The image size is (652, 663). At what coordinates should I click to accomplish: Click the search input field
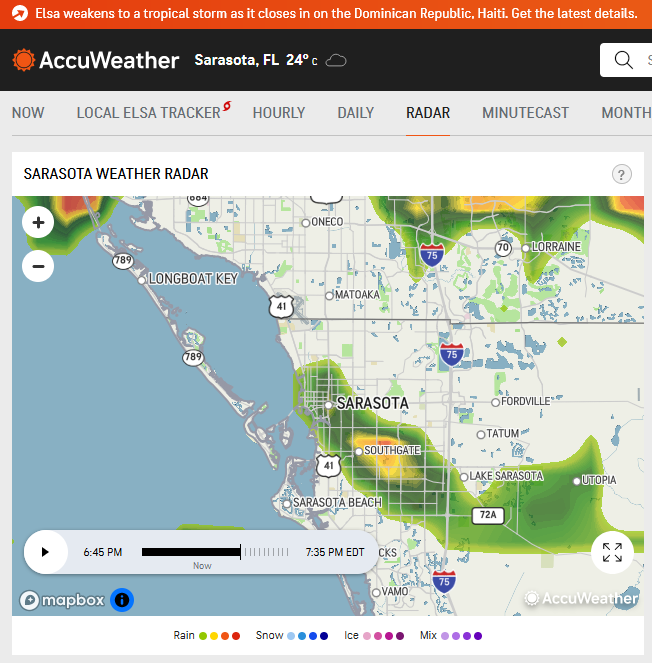626,60
